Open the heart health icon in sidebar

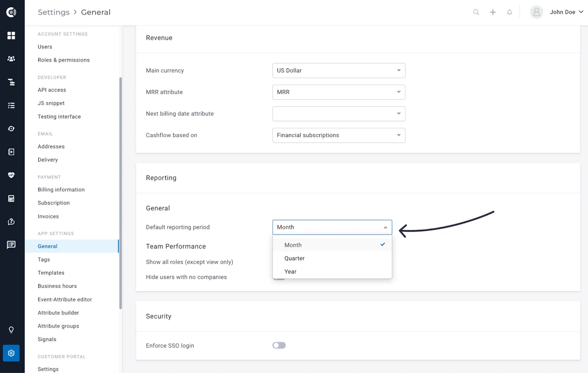11,175
